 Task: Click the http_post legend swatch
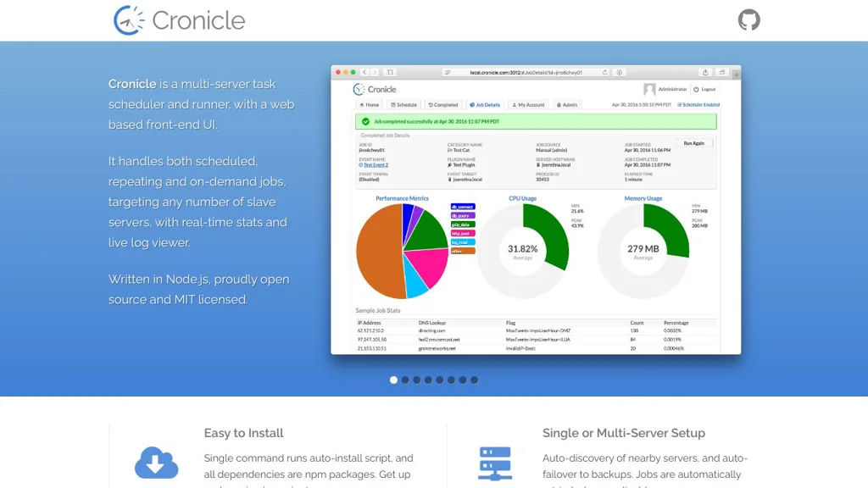tap(463, 234)
